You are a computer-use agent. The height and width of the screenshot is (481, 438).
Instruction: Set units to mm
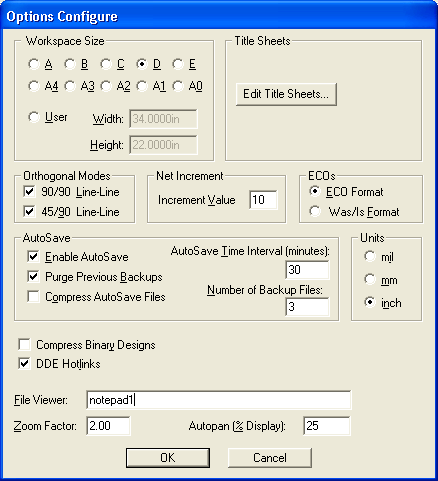click(370, 279)
